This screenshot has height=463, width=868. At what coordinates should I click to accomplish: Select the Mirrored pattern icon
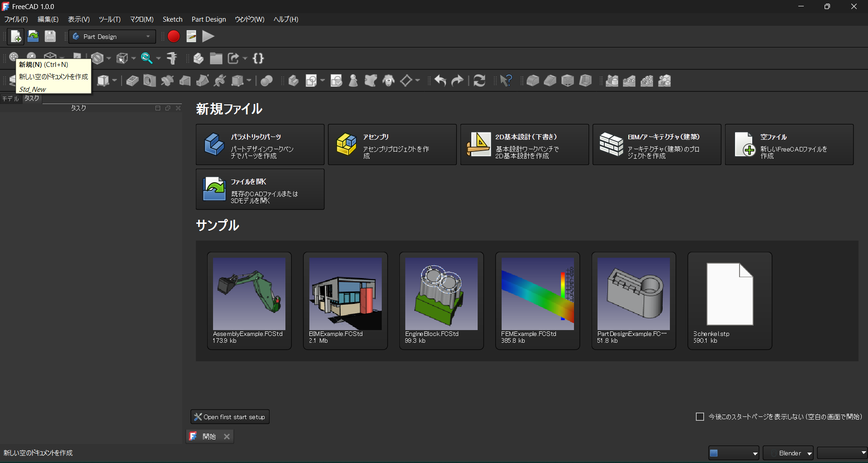pos(612,80)
